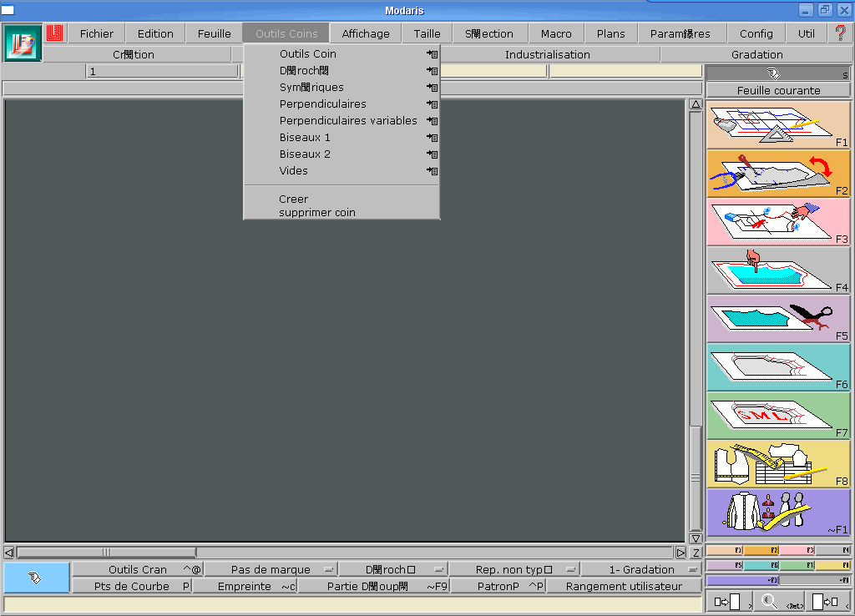
Task: Click the large-to-small sheet arrow icon
Action: [827, 602]
